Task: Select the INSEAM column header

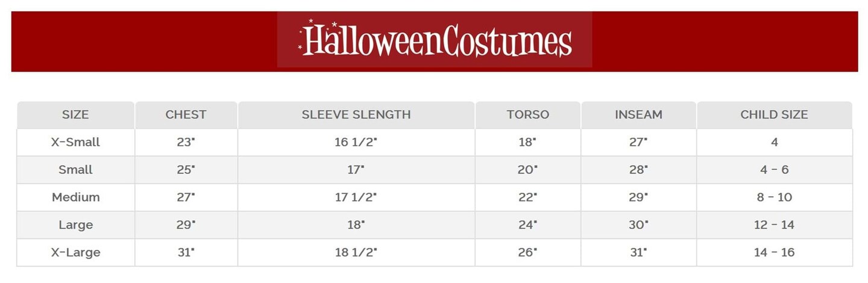Action: point(638,114)
